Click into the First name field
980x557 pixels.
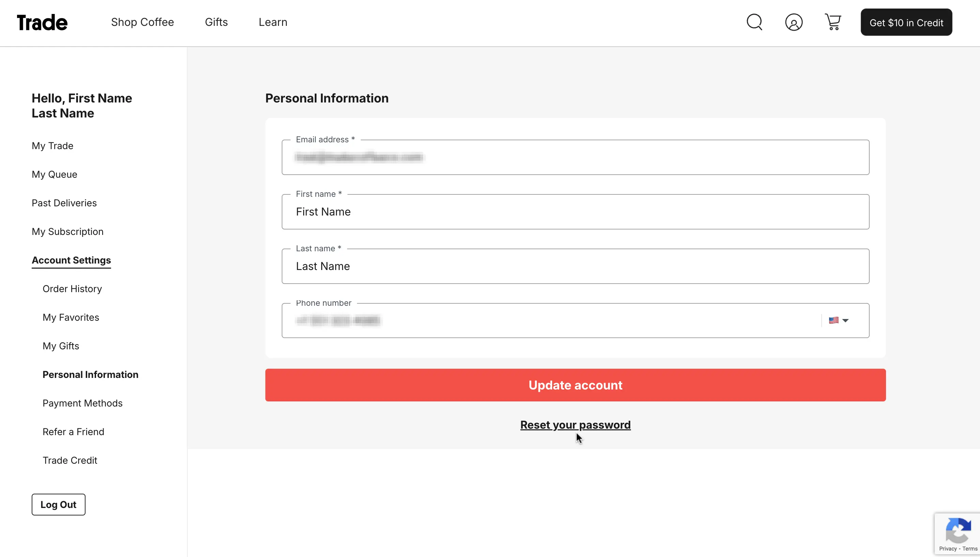[575, 211]
